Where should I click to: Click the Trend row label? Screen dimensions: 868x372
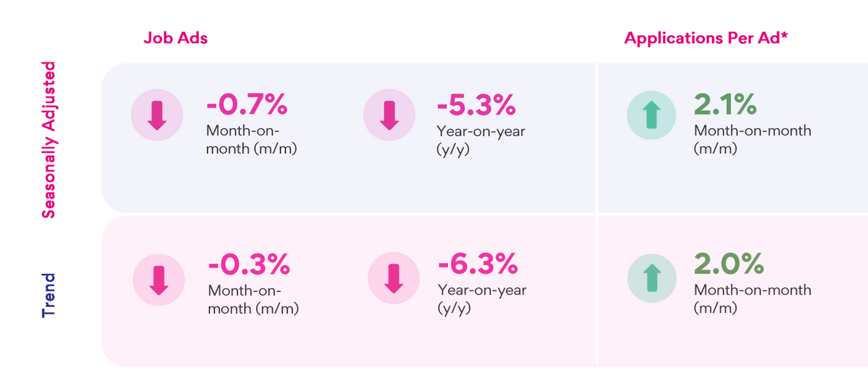(x=49, y=295)
